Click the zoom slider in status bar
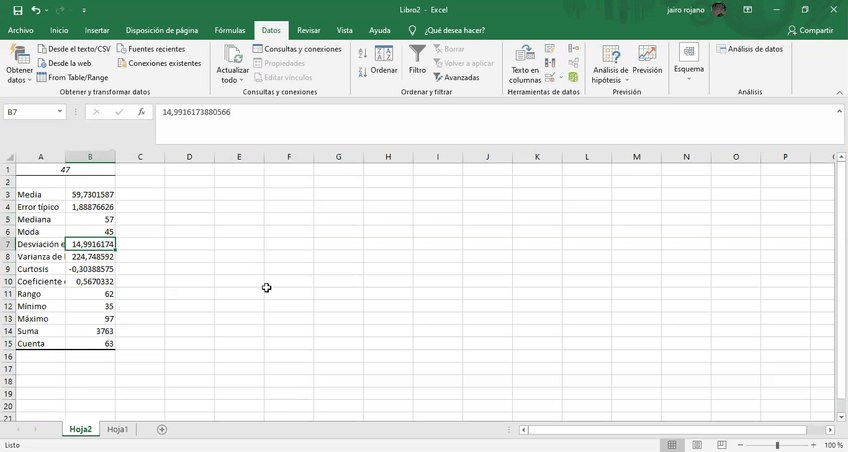848x452 pixels. [778, 444]
